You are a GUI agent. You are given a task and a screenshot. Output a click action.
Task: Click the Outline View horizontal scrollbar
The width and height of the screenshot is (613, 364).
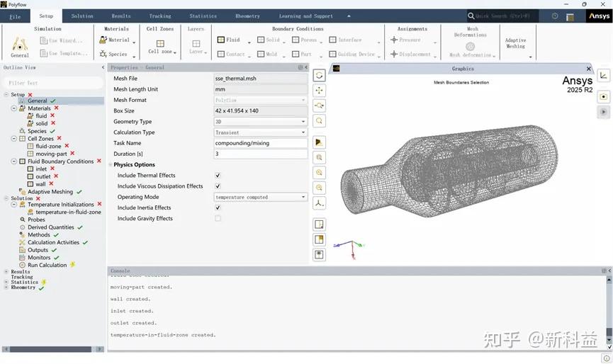click(x=50, y=349)
